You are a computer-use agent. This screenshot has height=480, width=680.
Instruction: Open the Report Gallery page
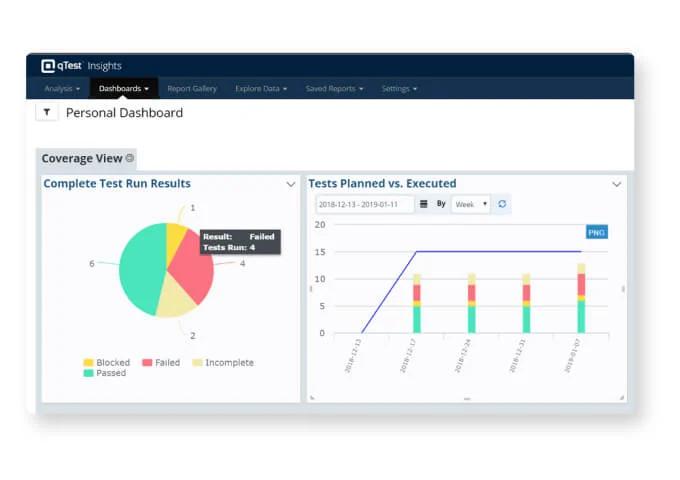click(192, 89)
